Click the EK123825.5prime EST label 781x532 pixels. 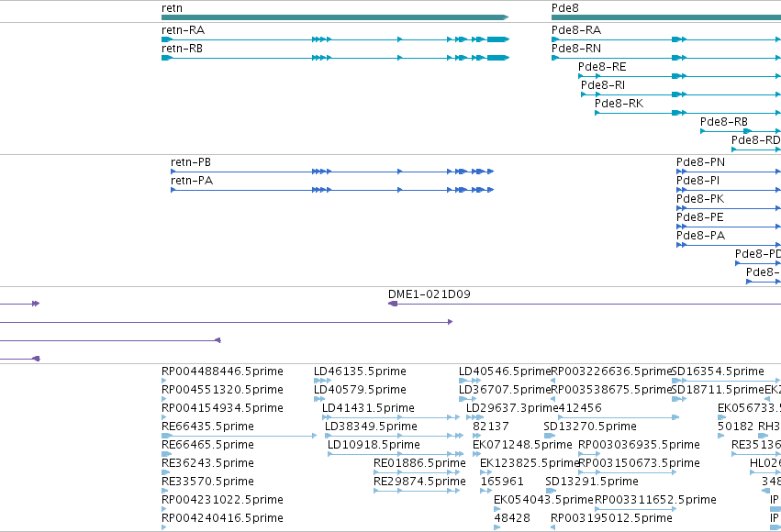coord(530,464)
